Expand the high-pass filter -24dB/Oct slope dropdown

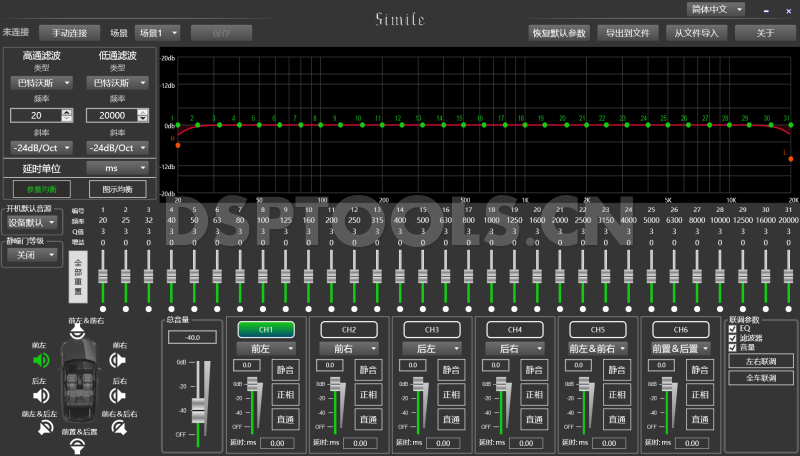click(41, 147)
